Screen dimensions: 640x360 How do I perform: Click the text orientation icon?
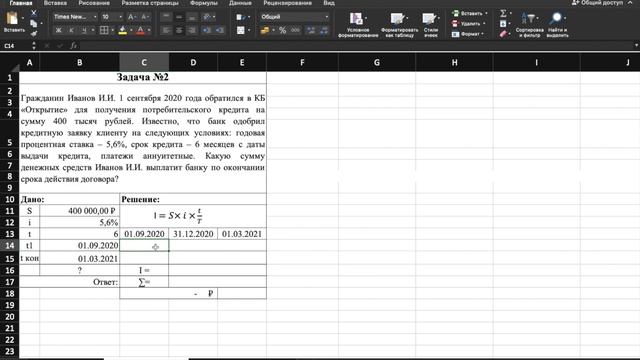coord(207,17)
